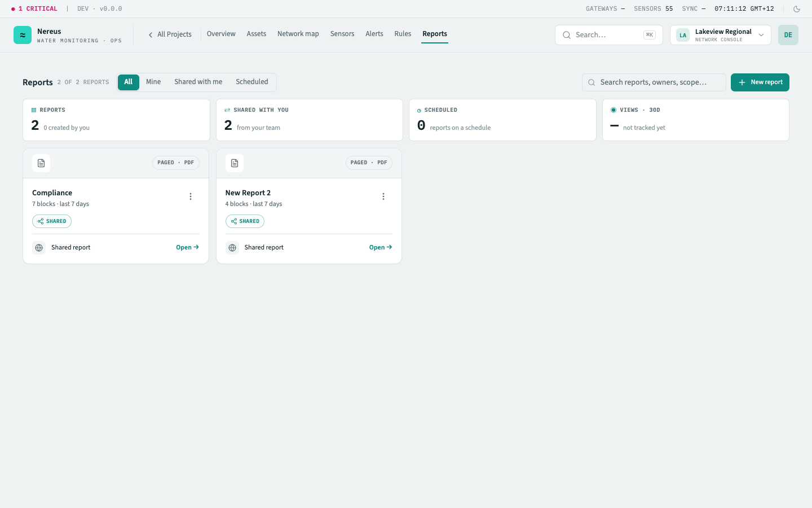Focus the Search reports, owners, scope field
This screenshot has height=508, width=812.
pos(654,82)
